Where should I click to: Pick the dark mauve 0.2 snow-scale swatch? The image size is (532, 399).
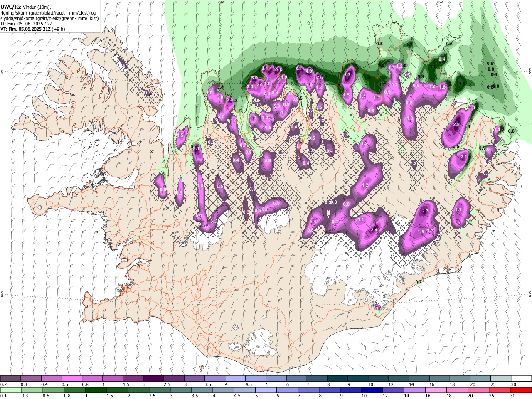coord(10,378)
